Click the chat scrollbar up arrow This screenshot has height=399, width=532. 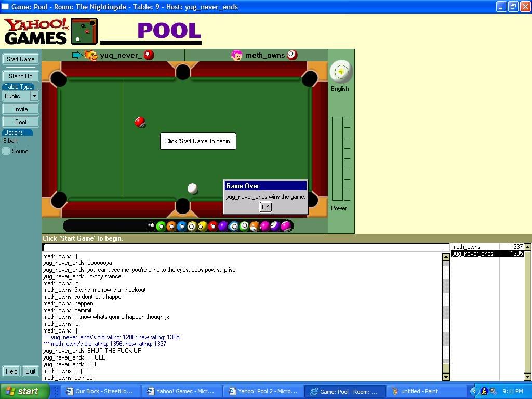pos(446,257)
